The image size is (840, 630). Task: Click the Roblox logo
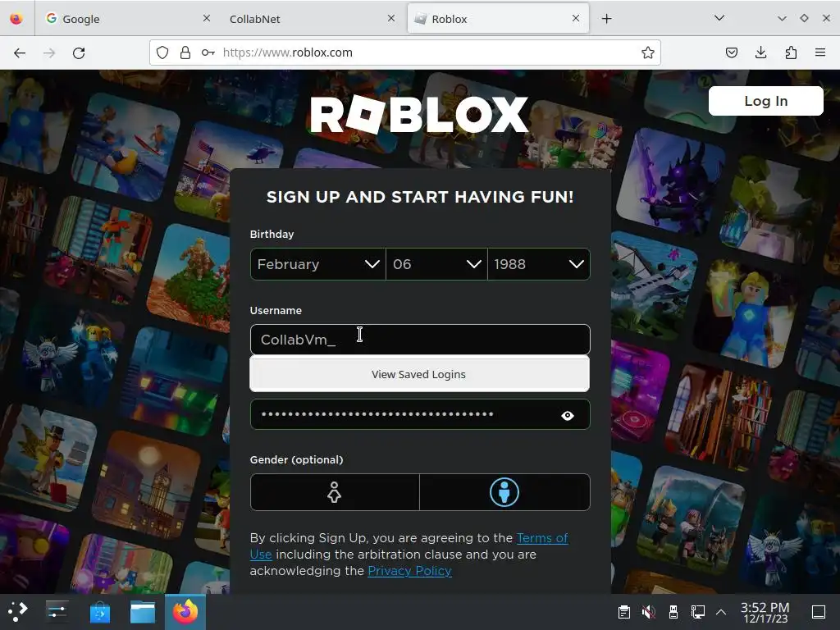click(x=419, y=115)
